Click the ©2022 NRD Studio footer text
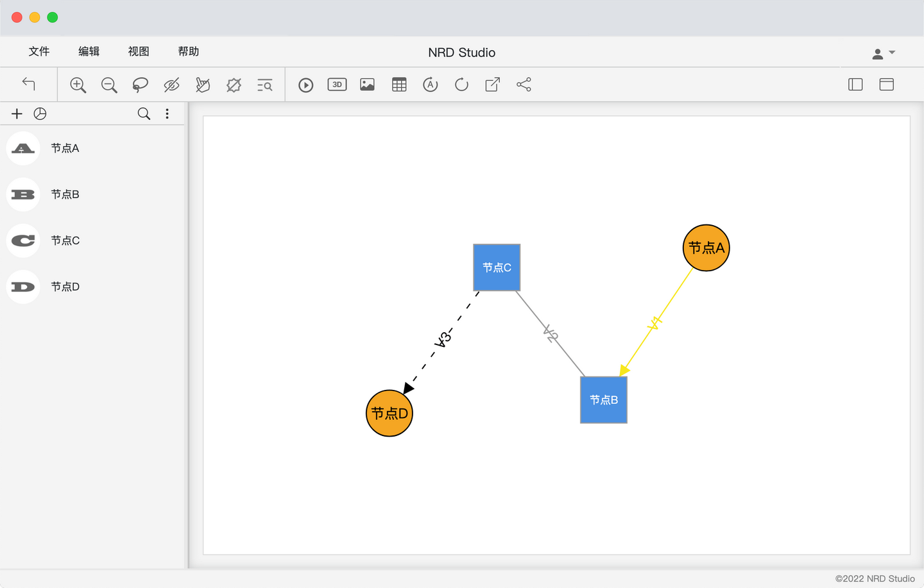The height and width of the screenshot is (588, 924). [x=875, y=578]
